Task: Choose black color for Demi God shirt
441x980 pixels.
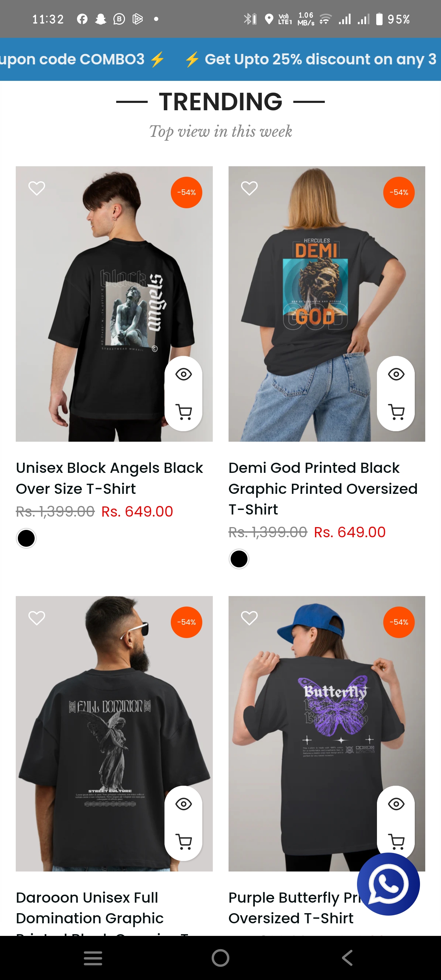Action: point(239,559)
